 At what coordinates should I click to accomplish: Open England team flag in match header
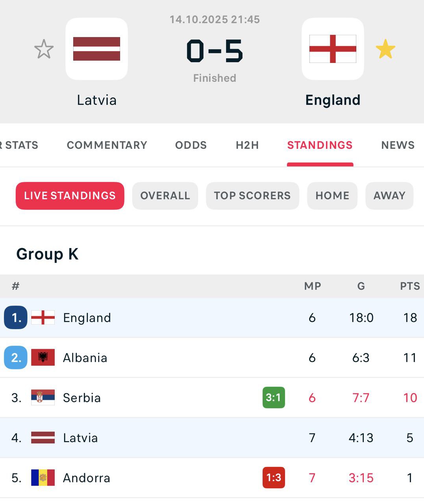(x=333, y=49)
